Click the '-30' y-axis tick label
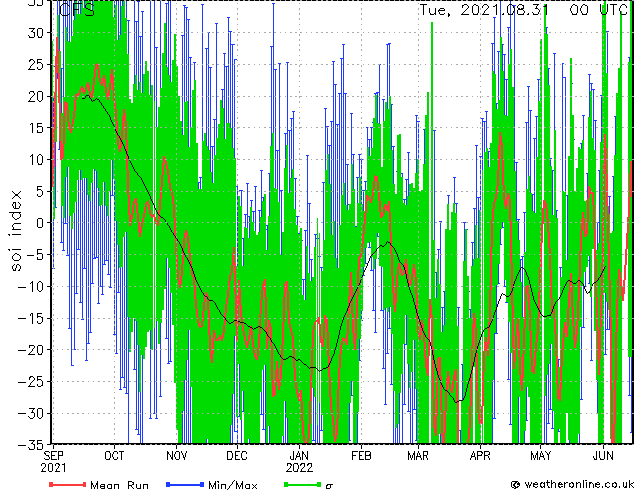The image size is (634, 490). (x=31, y=413)
